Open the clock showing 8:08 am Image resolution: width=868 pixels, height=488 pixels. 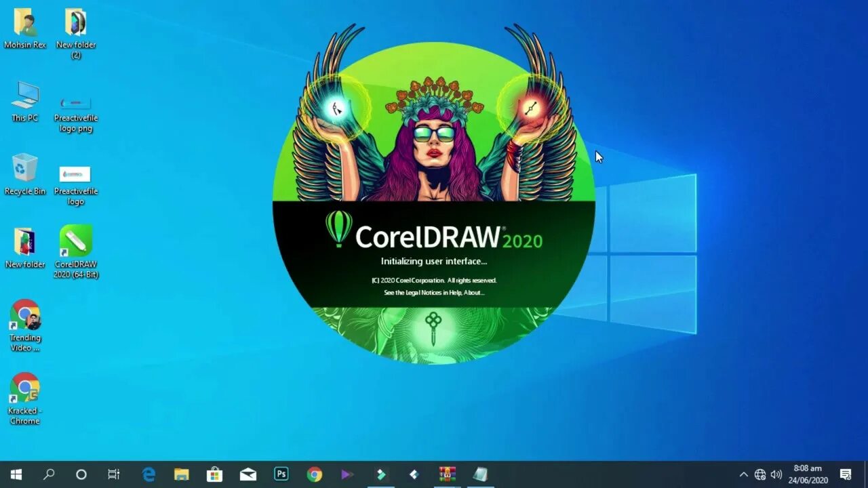click(808, 474)
